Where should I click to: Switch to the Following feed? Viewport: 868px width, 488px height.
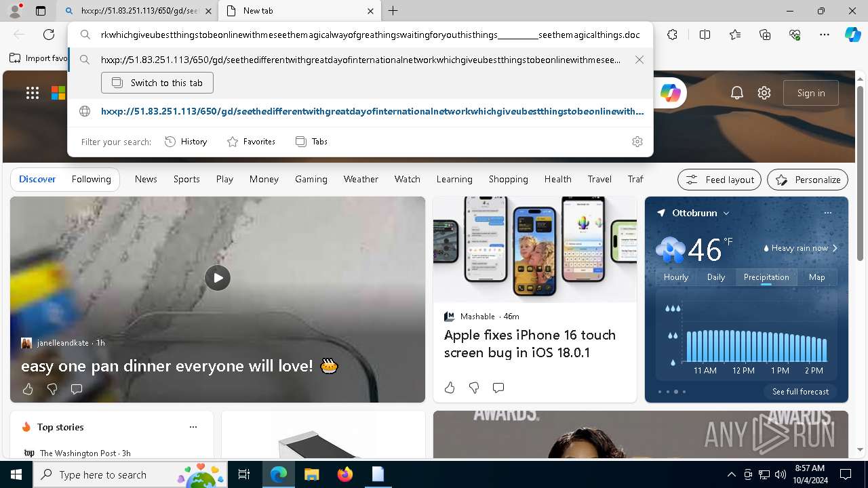(91, 179)
